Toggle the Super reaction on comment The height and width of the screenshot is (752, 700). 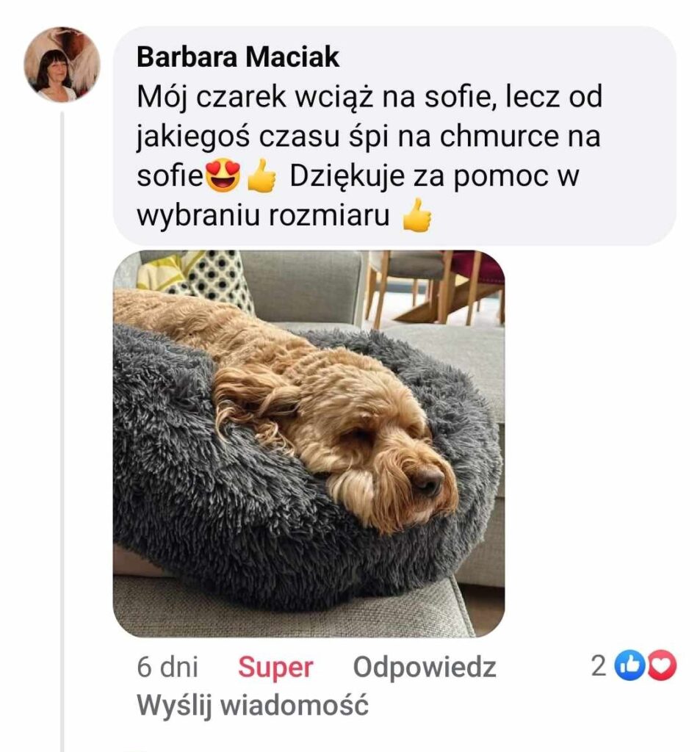(275, 667)
